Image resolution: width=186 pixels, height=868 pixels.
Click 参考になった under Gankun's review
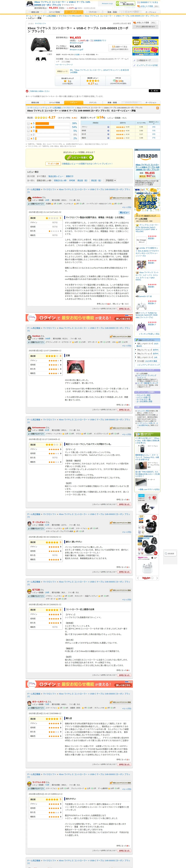124,410
